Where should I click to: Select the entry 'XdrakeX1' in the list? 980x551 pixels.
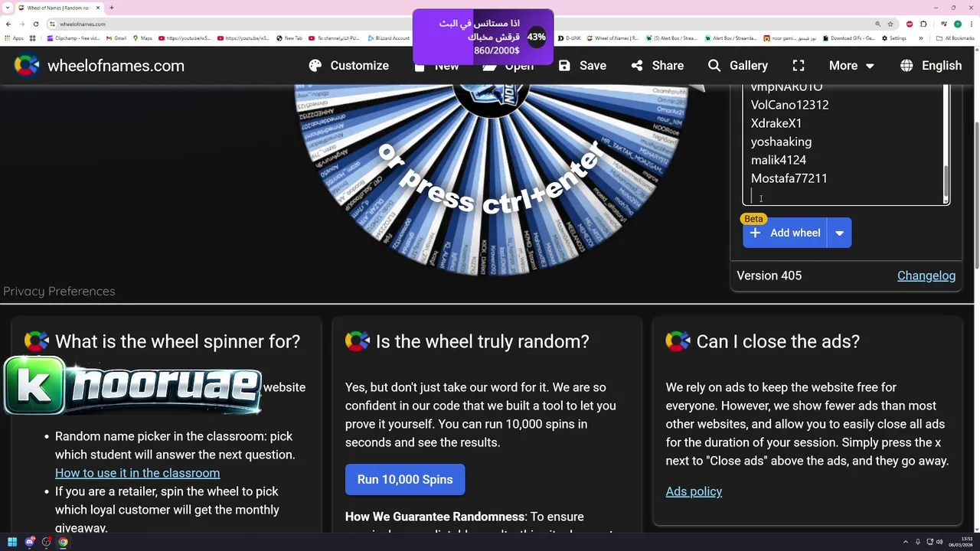(776, 123)
